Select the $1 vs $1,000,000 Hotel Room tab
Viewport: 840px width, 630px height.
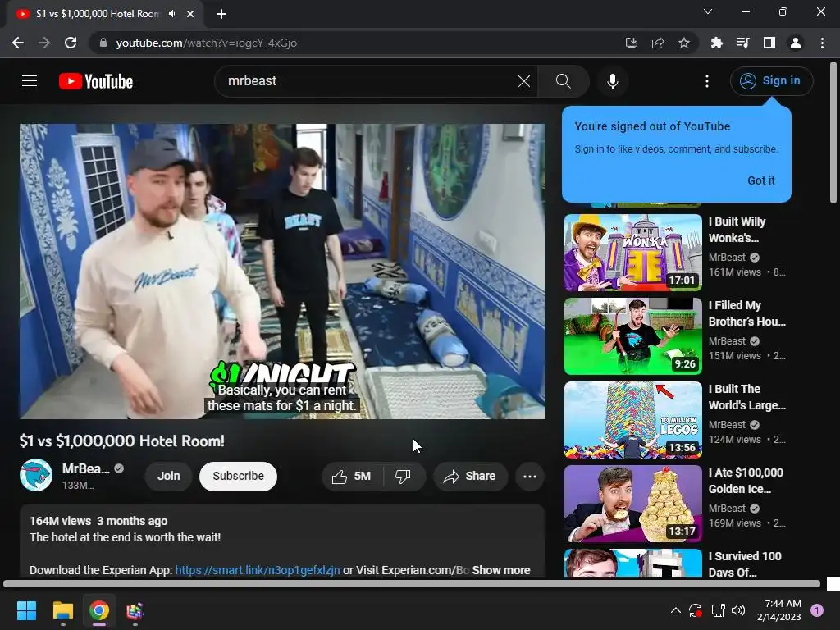coord(105,14)
